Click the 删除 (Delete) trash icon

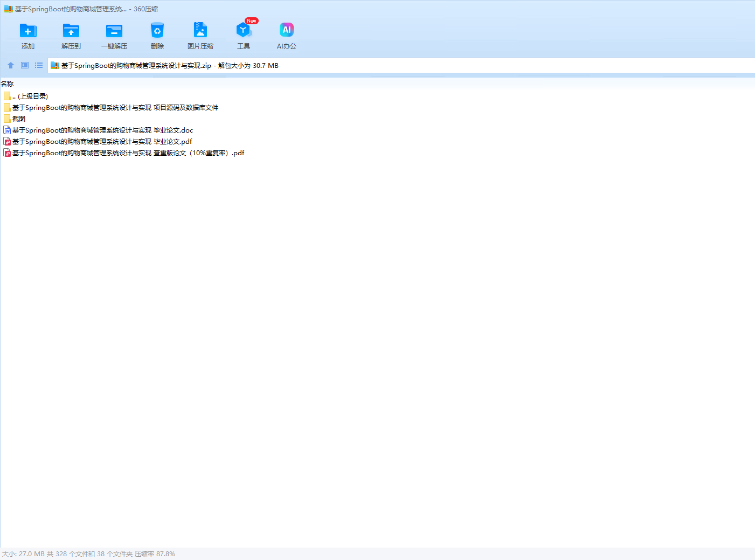coord(157,31)
